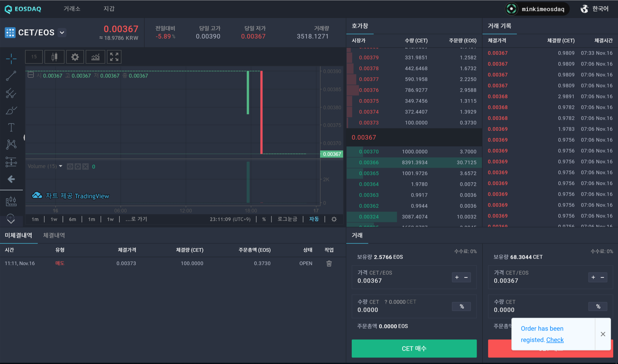This screenshot has height=364, width=618.
Task: Open the 한국어 language dropdown
Action: click(x=600, y=9)
